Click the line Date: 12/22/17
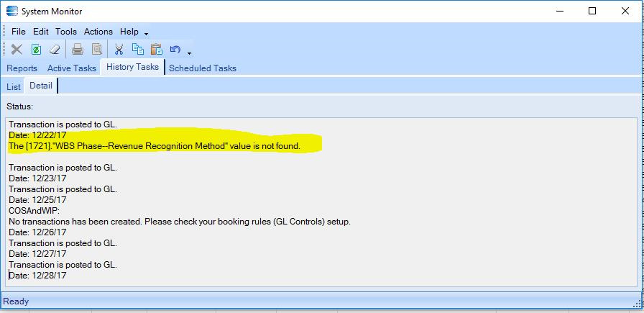 pyautogui.click(x=37, y=135)
